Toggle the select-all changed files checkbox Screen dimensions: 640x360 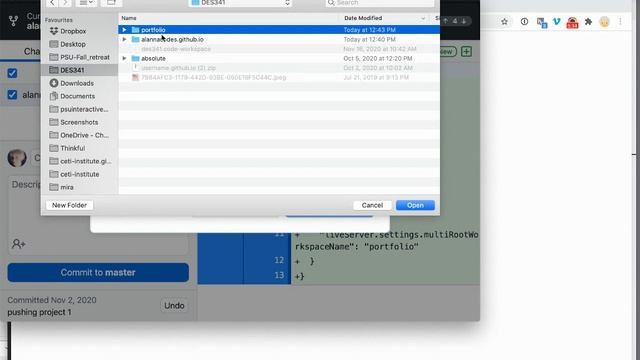coord(12,73)
